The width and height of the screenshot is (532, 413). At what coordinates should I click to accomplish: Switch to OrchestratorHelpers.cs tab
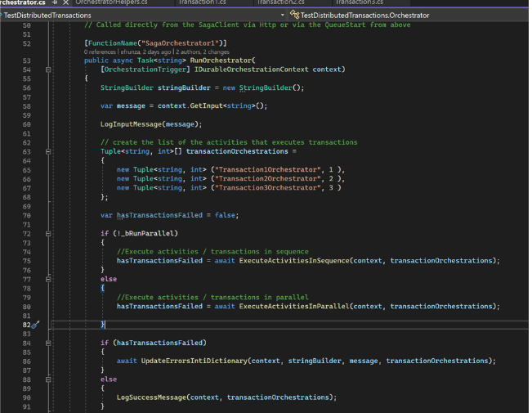[111, 2]
